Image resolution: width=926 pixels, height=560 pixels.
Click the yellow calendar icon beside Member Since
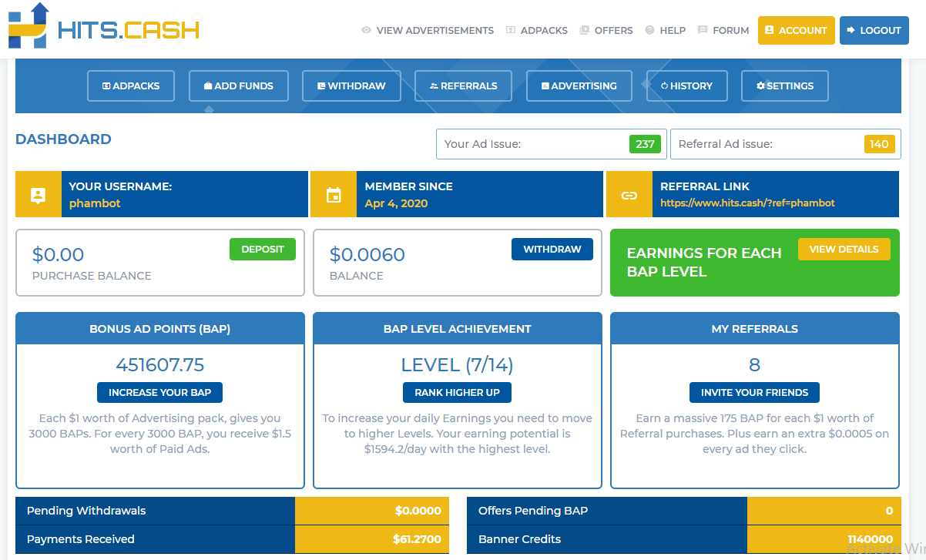pyautogui.click(x=334, y=195)
